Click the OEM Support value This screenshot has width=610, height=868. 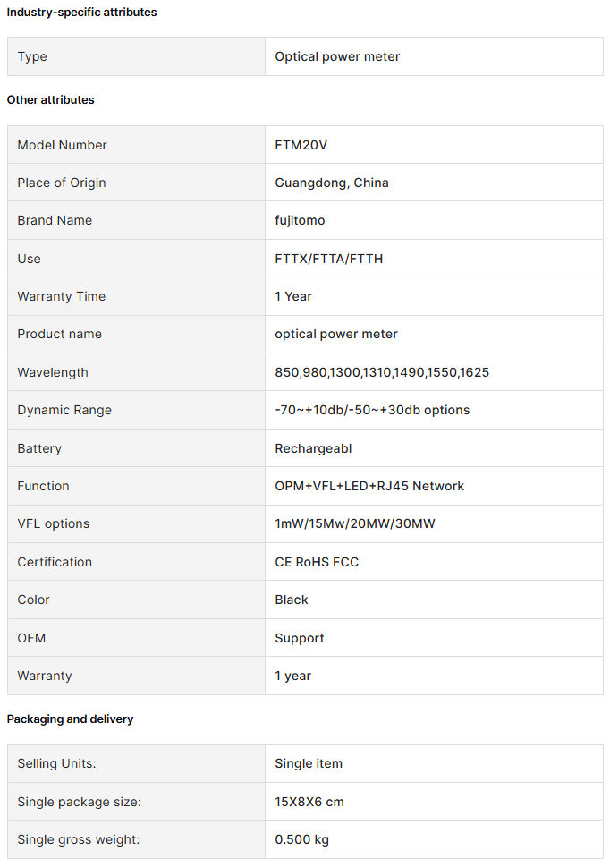300,638
